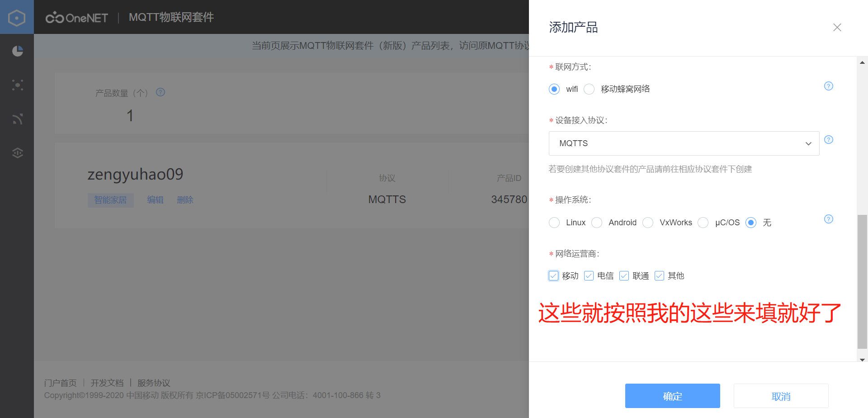Click the OneNET logo in the header
Image resolution: width=868 pixels, height=418 pixels.
coord(76,17)
